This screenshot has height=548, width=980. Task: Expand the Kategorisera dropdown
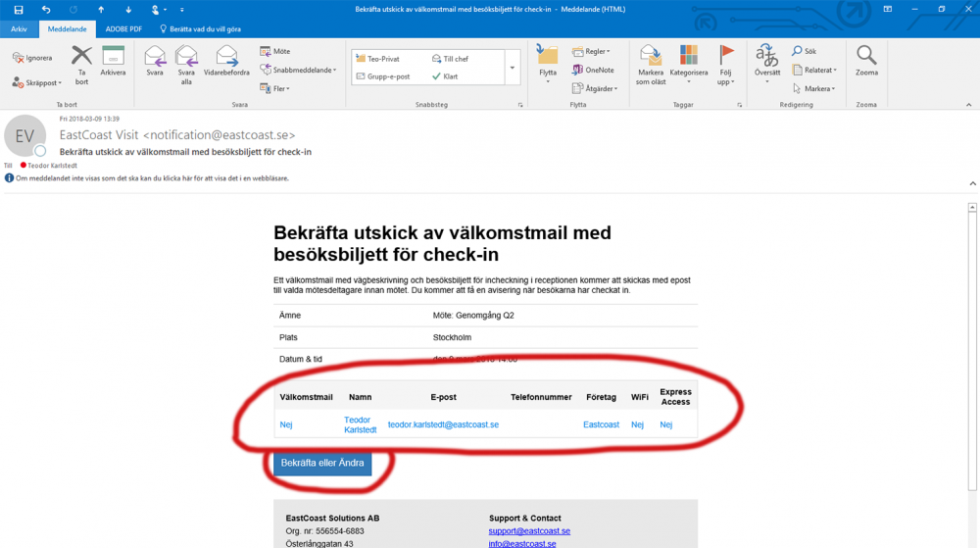coord(689,63)
